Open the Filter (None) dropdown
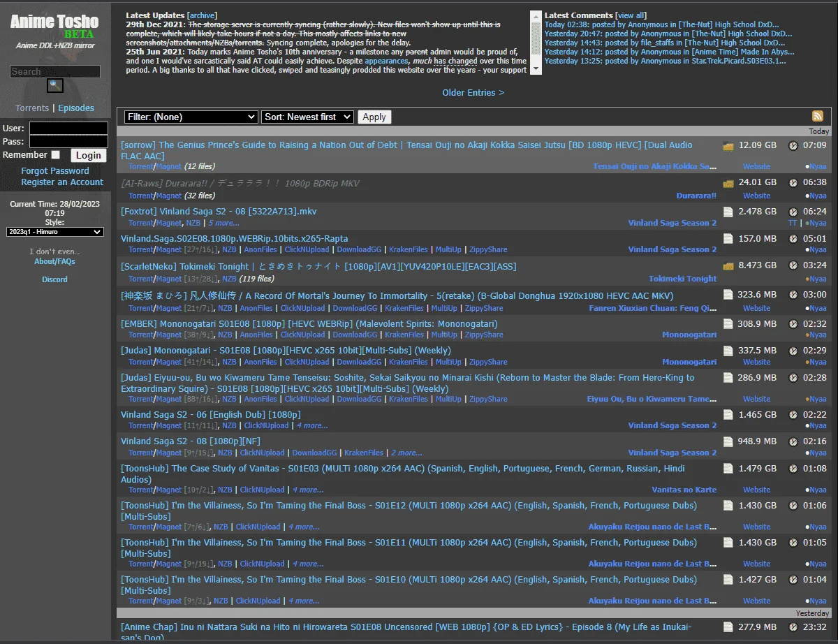Image resolution: width=838 pixels, height=644 pixels. 191,117
